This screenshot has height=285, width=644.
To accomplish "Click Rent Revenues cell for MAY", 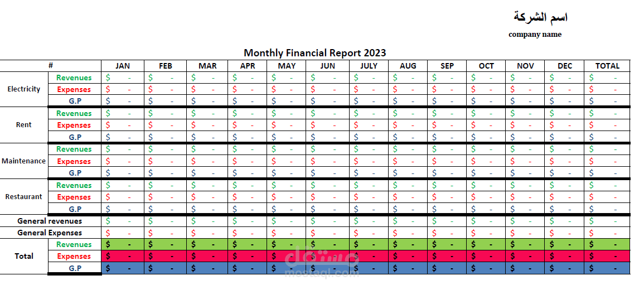I will point(287,113).
